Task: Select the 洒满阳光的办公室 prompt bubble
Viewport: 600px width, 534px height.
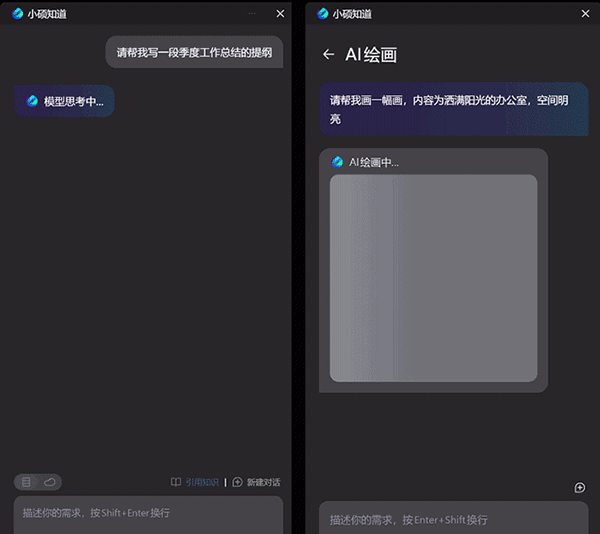Action: 453,109
